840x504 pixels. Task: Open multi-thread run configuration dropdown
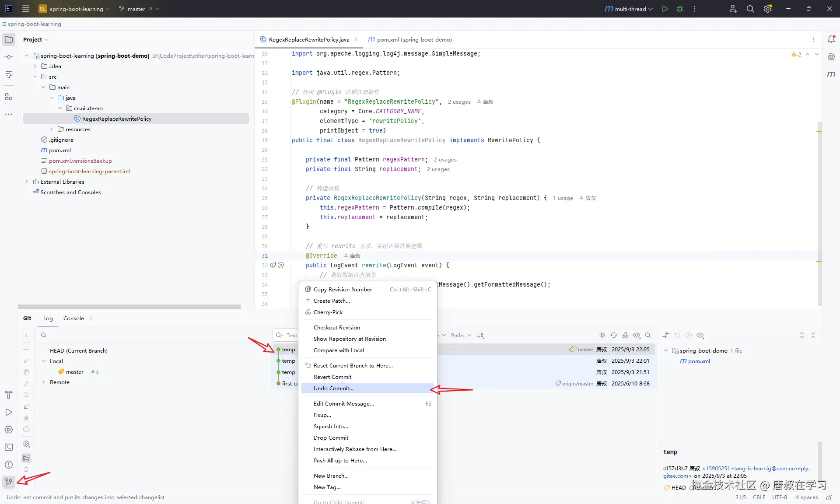630,9
